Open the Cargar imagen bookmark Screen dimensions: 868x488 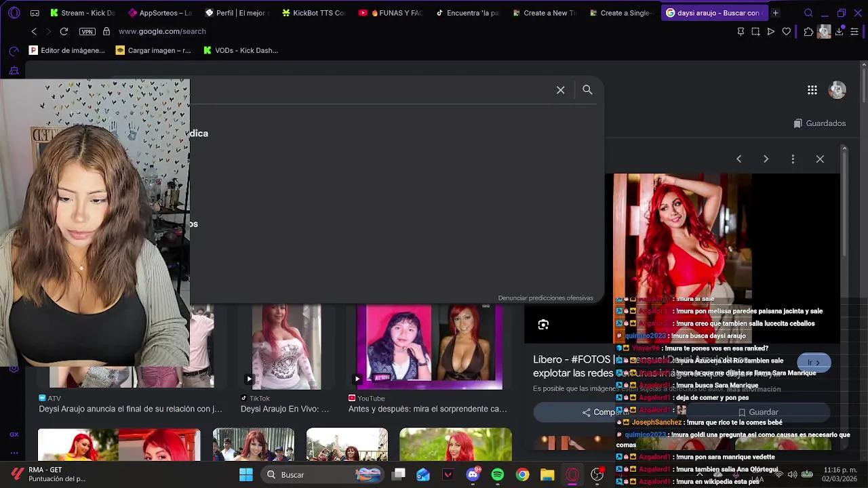pyautogui.click(x=153, y=50)
